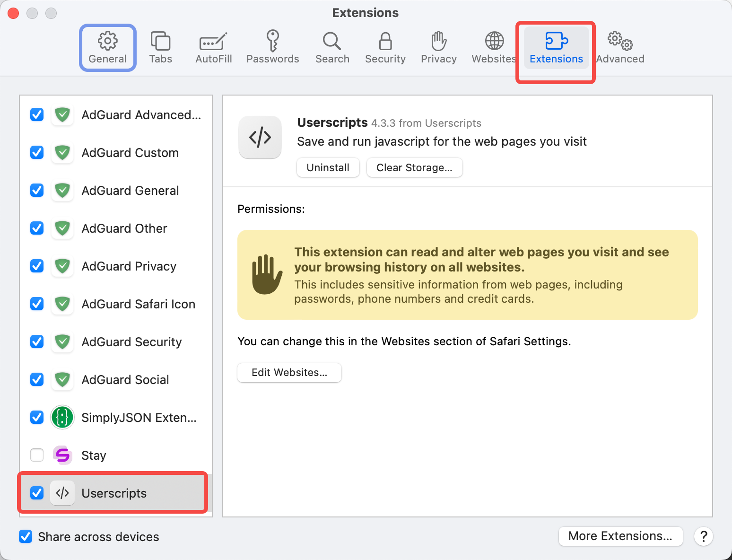Screen dimensions: 732x560
Task: Select the AdGuard General row label
Action: [x=130, y=191]
